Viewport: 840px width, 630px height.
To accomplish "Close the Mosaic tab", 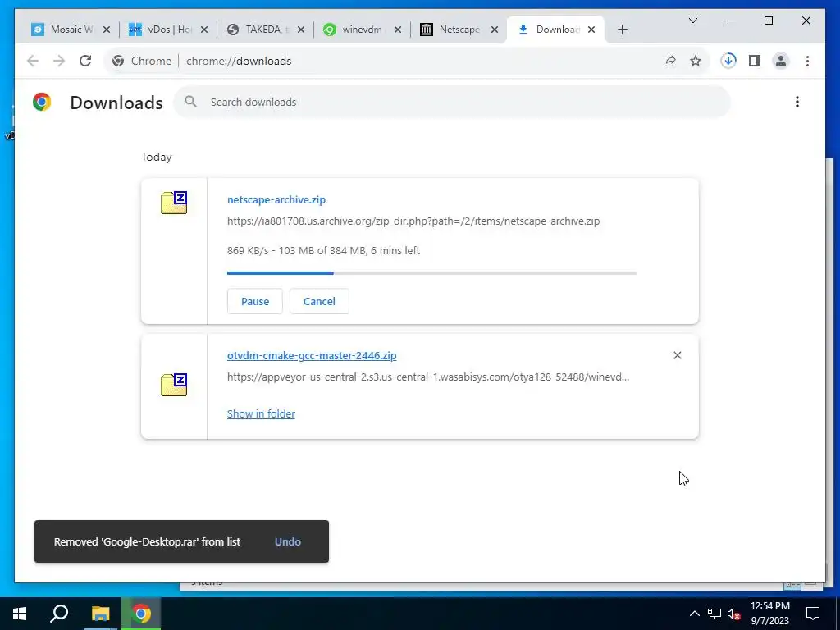I will (107, 30).
